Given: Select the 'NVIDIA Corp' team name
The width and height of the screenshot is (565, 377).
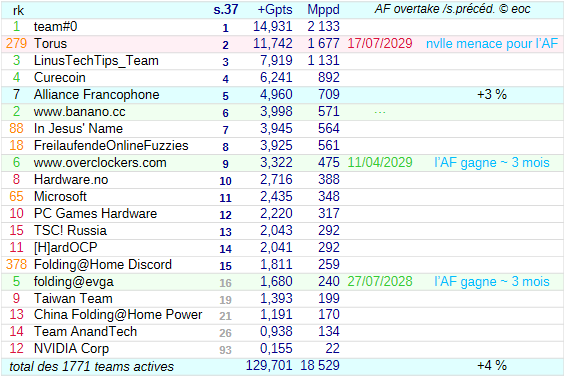Looking at the screenshot, I should [71, 349].
